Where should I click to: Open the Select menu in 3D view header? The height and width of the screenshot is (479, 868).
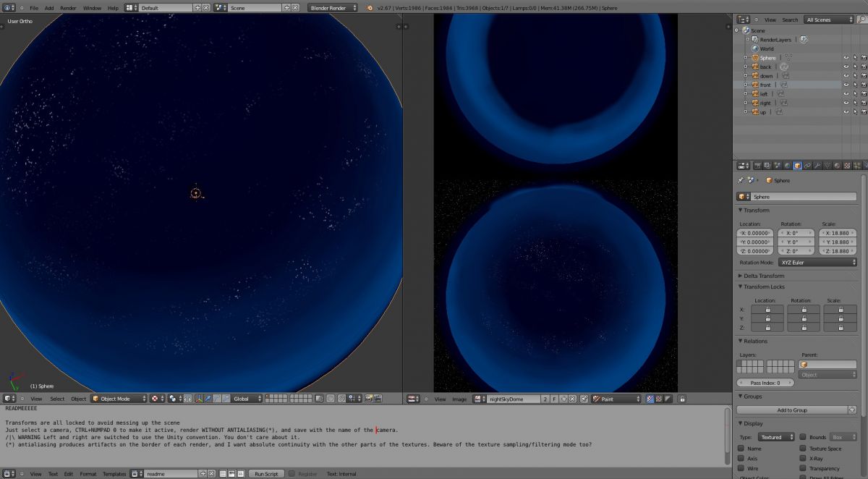point(57,399)
